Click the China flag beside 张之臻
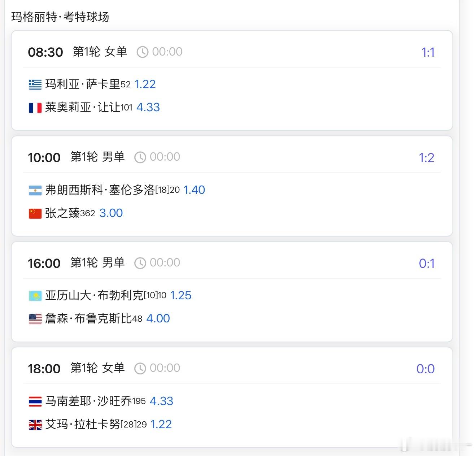Image resolution: width=476 pixels, height=456 pixels. [35, 213]
